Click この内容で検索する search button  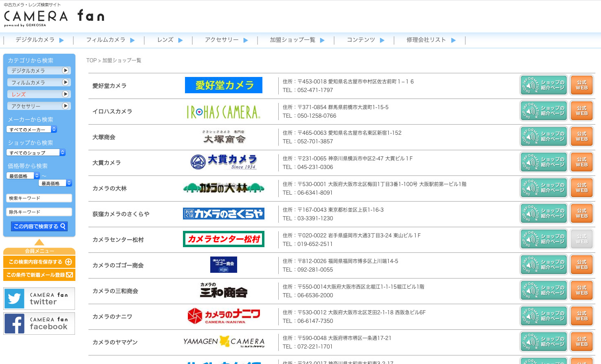39,226
